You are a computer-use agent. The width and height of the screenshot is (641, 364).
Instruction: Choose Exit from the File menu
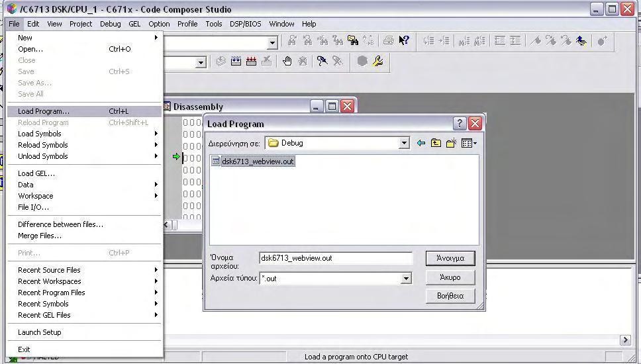(84, 349)
